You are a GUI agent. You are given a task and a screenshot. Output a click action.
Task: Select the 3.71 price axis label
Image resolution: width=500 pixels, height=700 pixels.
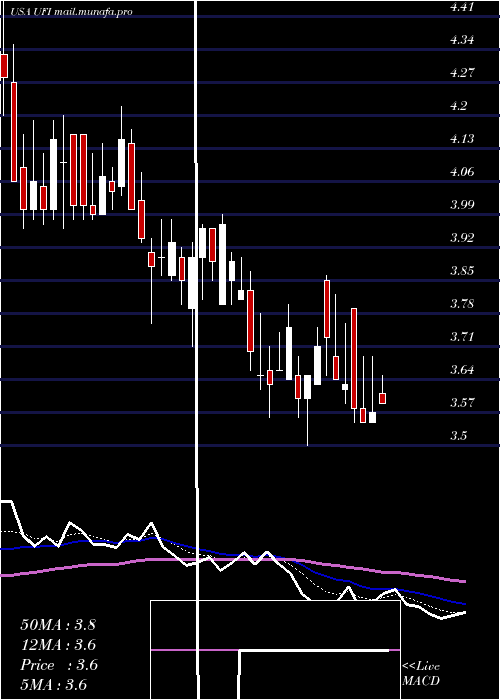point(462,336)
